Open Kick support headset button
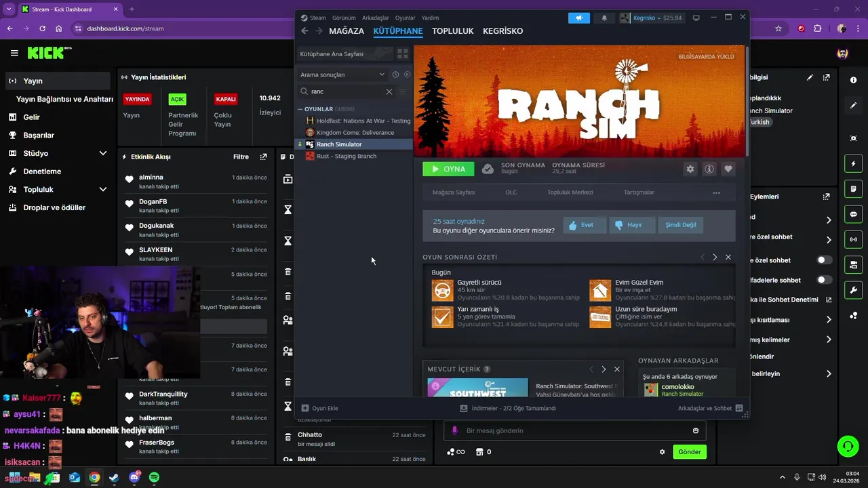This screenshot has width=868, height=488. pos(848,446)
